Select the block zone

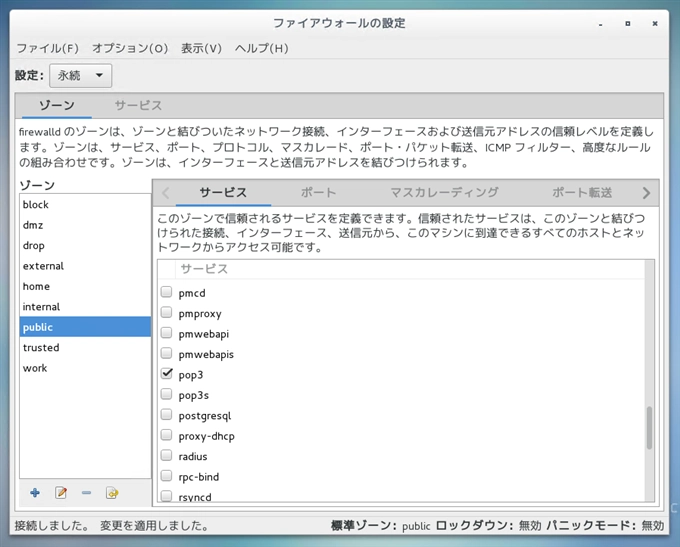(x=85, y=204)
